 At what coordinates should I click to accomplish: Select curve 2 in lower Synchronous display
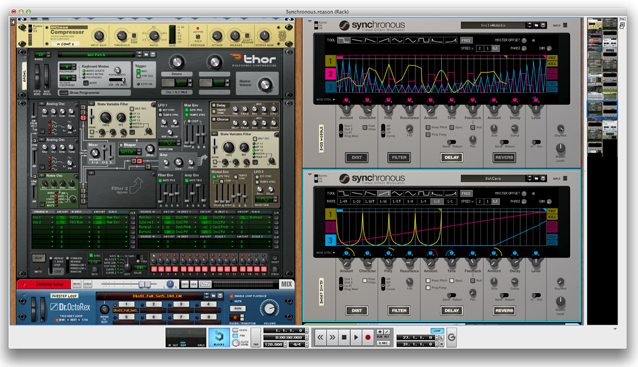coord(330,227)
